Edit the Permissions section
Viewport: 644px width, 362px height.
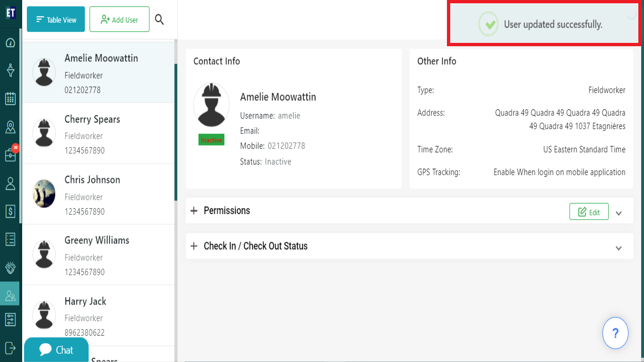pos(589,212)
